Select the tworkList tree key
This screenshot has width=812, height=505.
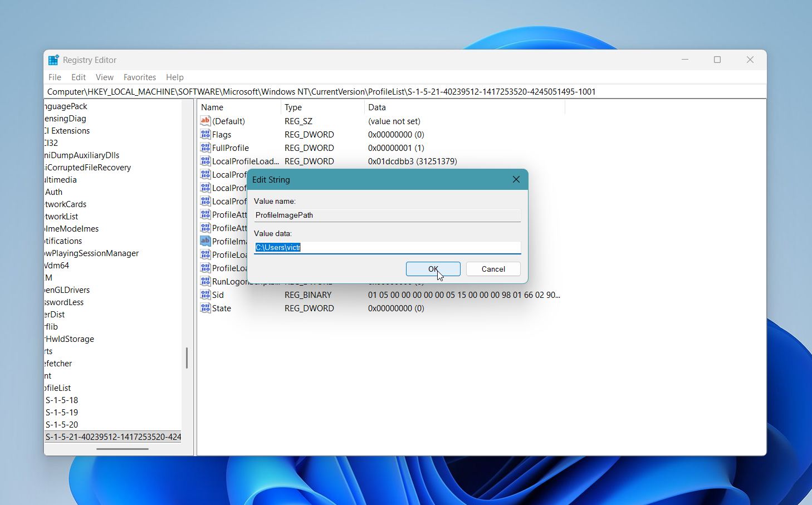coord(61,217)
